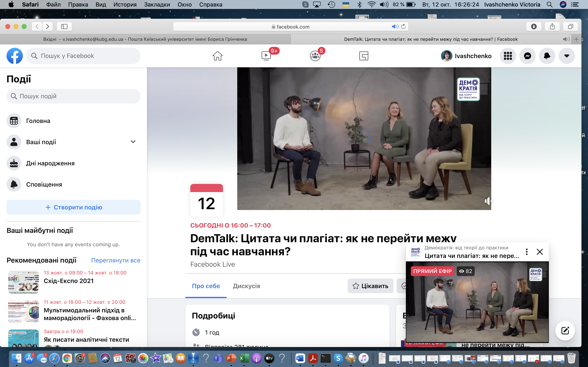The image size is (588, 367).
Task: Mute audio in Safari address bar
Action: (x=395, y=27)
